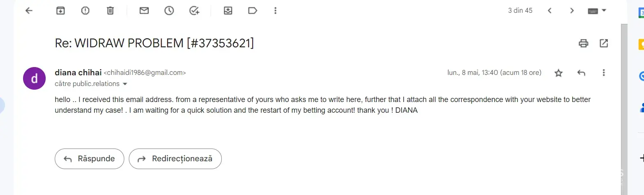The width and height of the screenshot is (644, 195).
Task: Print the entire conversation
Action: [584, 43]
